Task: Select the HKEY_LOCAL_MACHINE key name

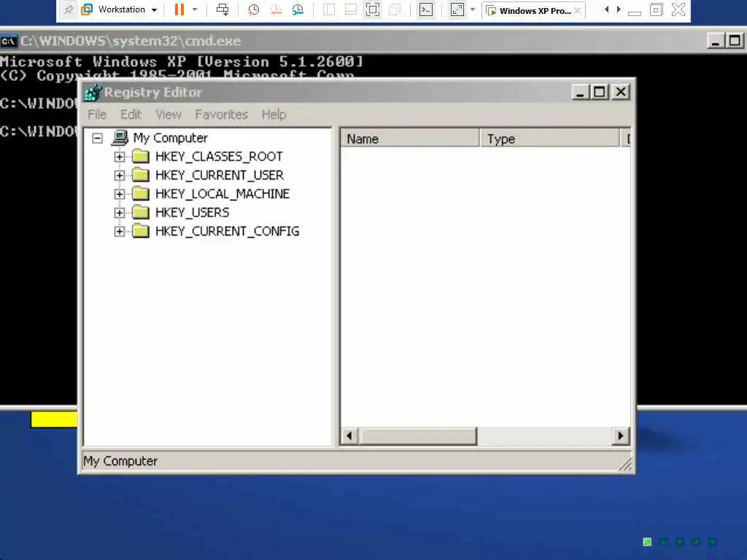Action: pyautogui.click(x=222, y=193)
